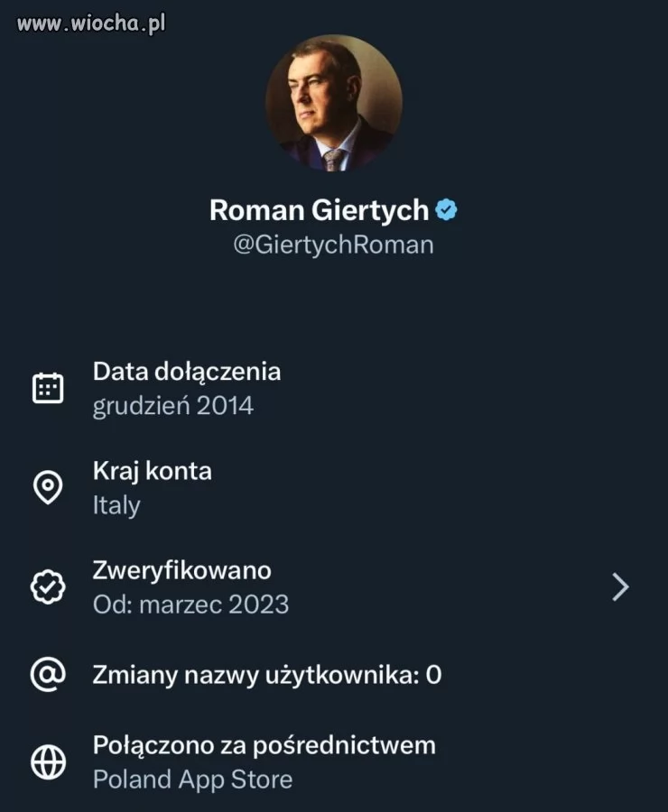Click the Poland App Store text
The height and width of the screenshot is (812, 668).
pos(192,780)
